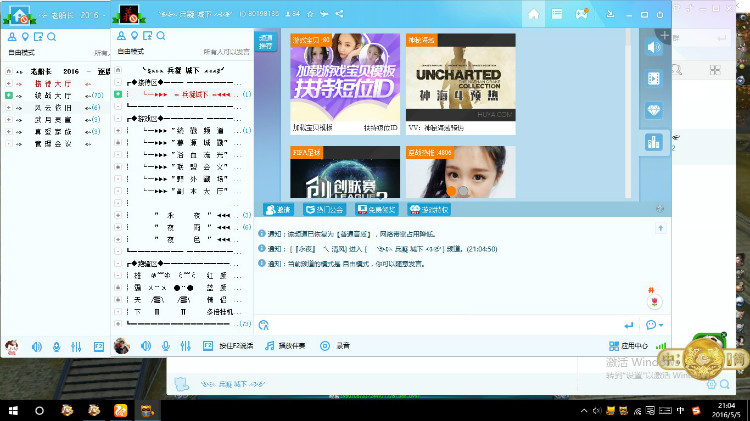
Task: Click the location pin in 兵凝城下 window toolbar
Action: (134, 36)
